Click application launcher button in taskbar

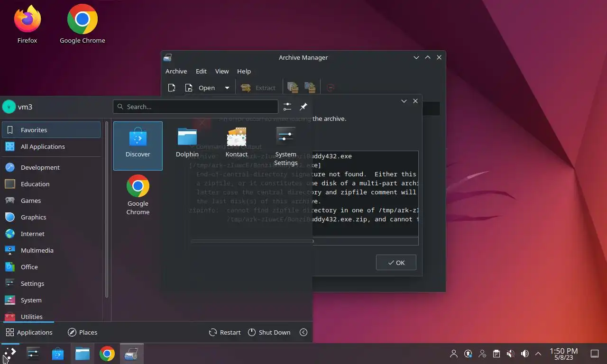[9, 354]
